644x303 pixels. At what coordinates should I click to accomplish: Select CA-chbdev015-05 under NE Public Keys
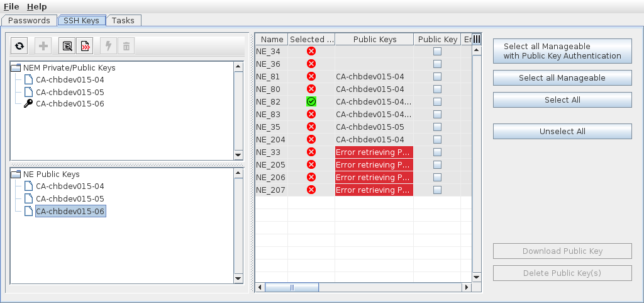click(x=70, y=198)
